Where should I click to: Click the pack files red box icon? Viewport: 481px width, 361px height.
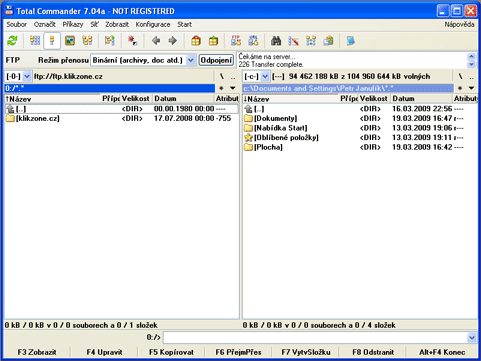click(x=196, y=41)
